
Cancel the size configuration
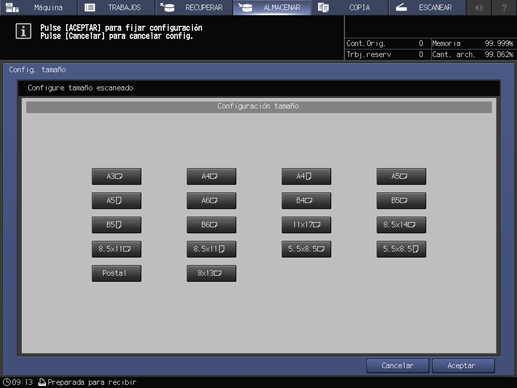coord(397,366)
